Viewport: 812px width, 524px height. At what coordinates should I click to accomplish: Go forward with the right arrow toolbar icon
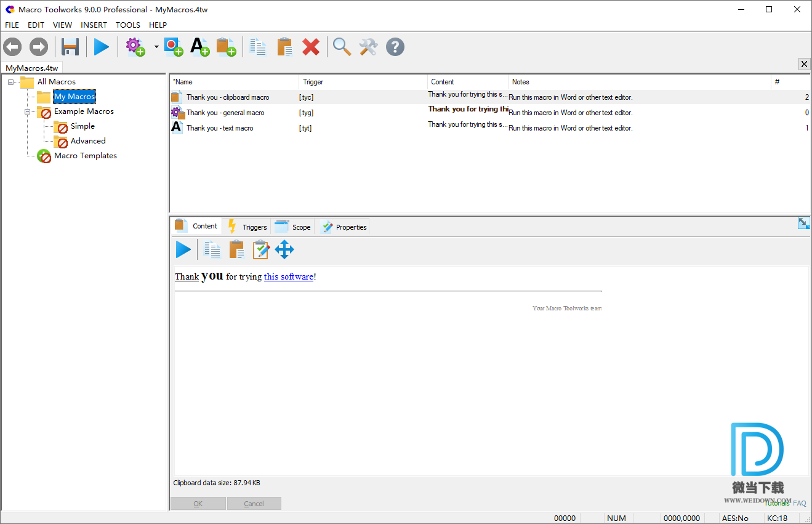coord(39,47)
